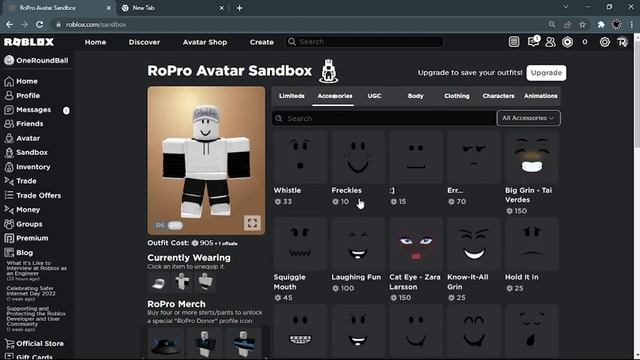Image resolution: width=640 pixels, height=360 pixels.
Task: Open the Avatar sidebar icon
Action: [x=9, y=138]
